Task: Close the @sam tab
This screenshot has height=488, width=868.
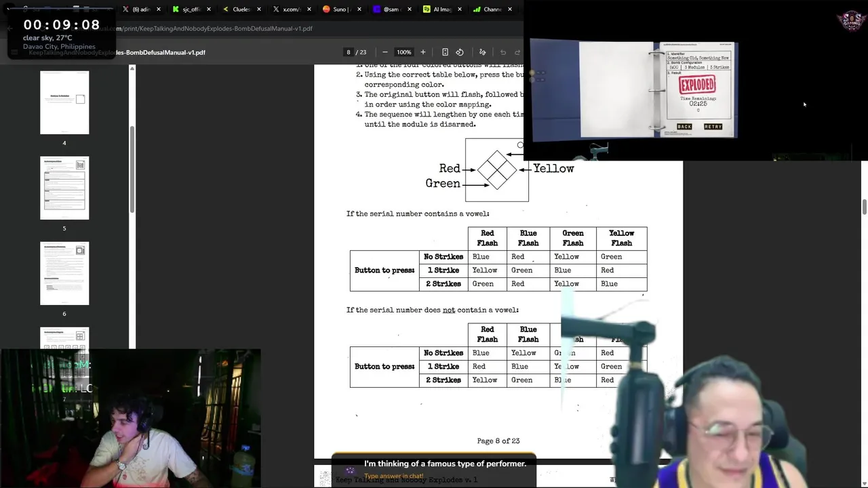Action: coord(409,9)
